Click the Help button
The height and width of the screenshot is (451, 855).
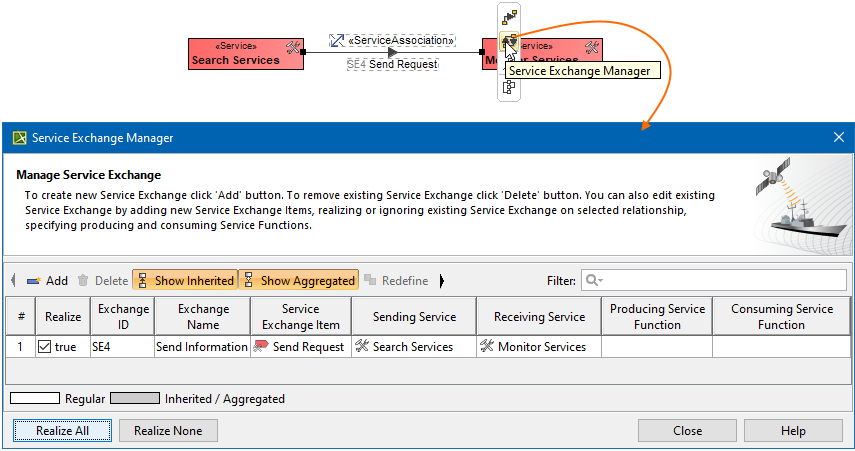(x=793, y=431)
